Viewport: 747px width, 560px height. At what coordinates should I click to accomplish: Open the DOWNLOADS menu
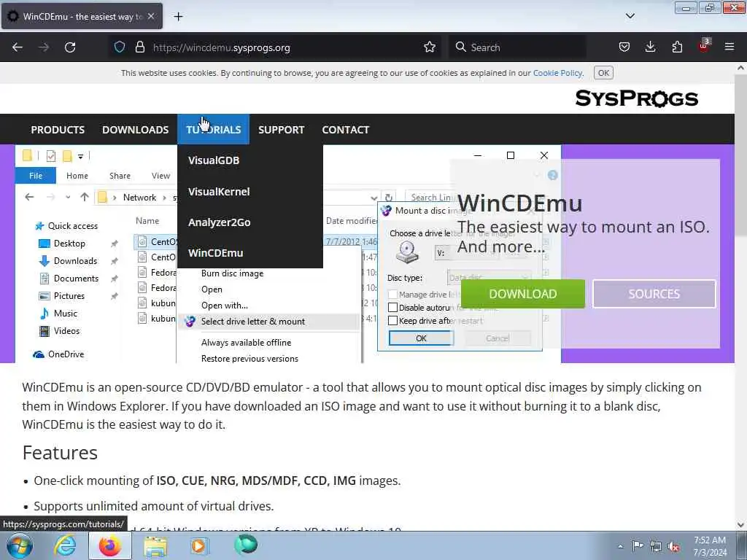coord(135,130)
